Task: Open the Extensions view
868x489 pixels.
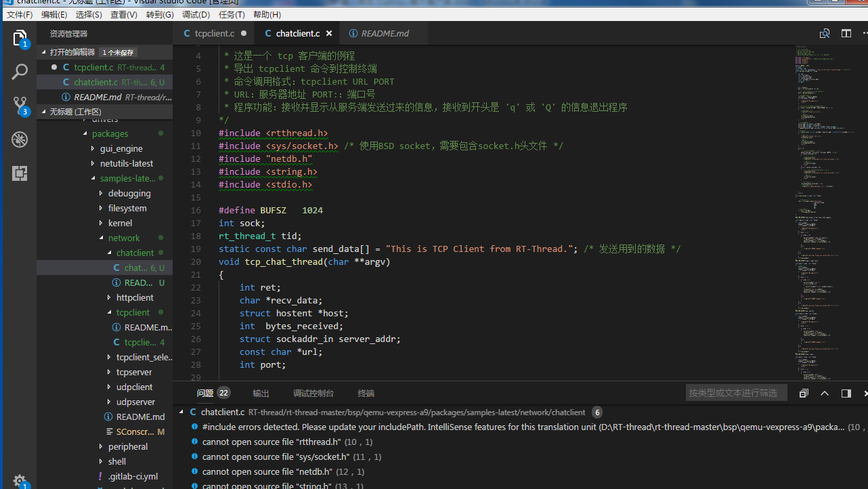Action: coord(20,173)
